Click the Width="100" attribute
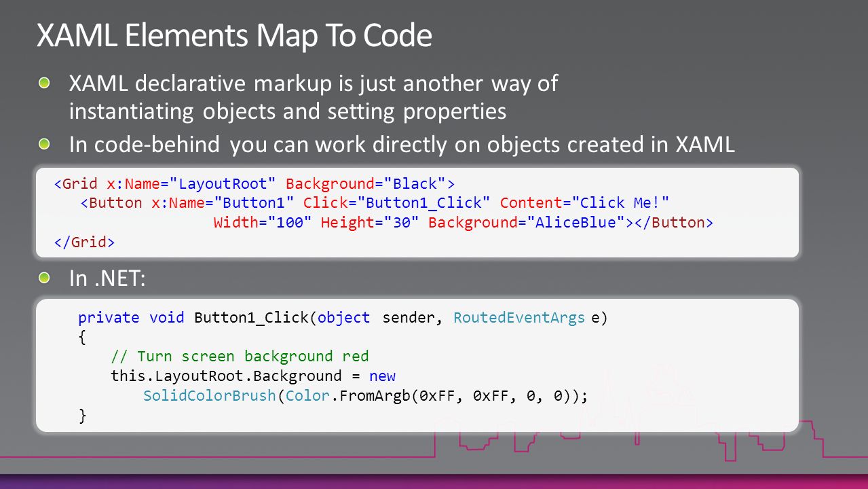Image resolution: width=868 pixels, height=489 pixels. tap(263, 223)
